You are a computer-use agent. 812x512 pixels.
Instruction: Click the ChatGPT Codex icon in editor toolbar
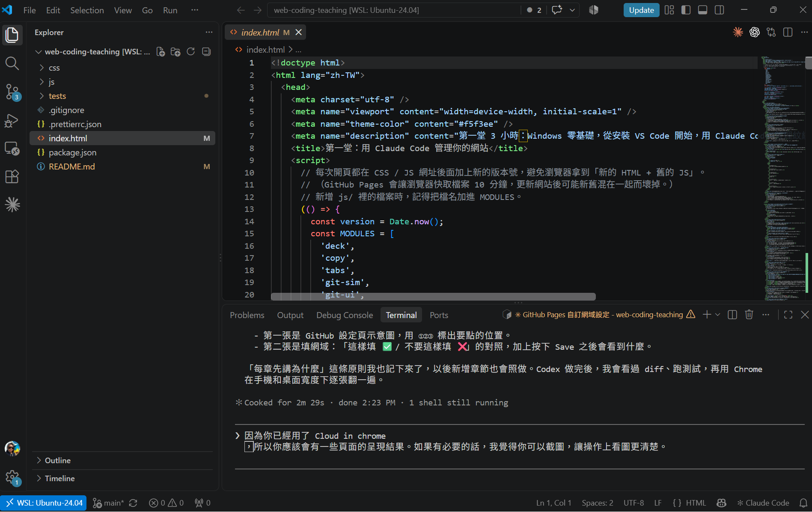(x=755, y=32)
